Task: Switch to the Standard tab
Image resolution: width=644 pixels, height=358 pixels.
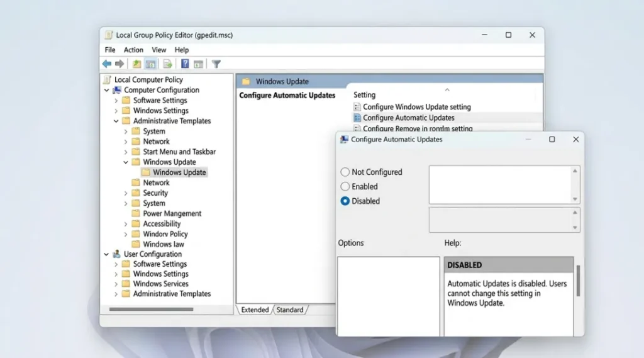Action: point(290,310)
